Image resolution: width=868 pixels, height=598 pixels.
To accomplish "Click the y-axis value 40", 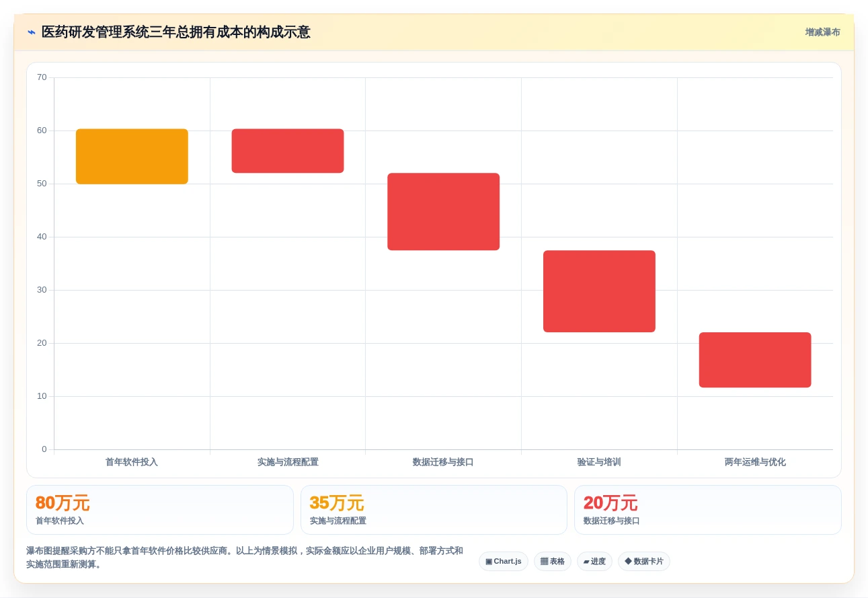I will coord(42,237).
